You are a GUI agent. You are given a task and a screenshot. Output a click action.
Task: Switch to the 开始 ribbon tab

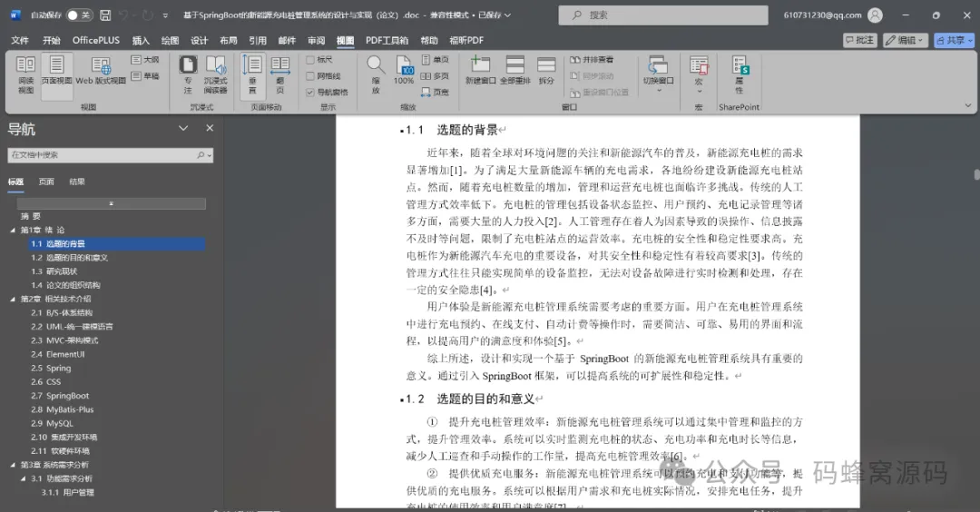click(x=51, y=40)
